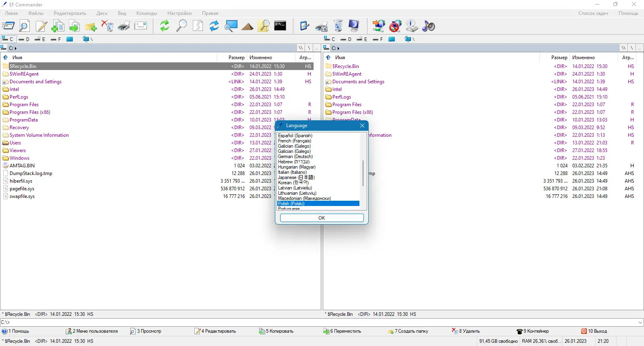The image size is (644, 346).
Task: Click the monitor with moon icon
Action: (354, 26)
